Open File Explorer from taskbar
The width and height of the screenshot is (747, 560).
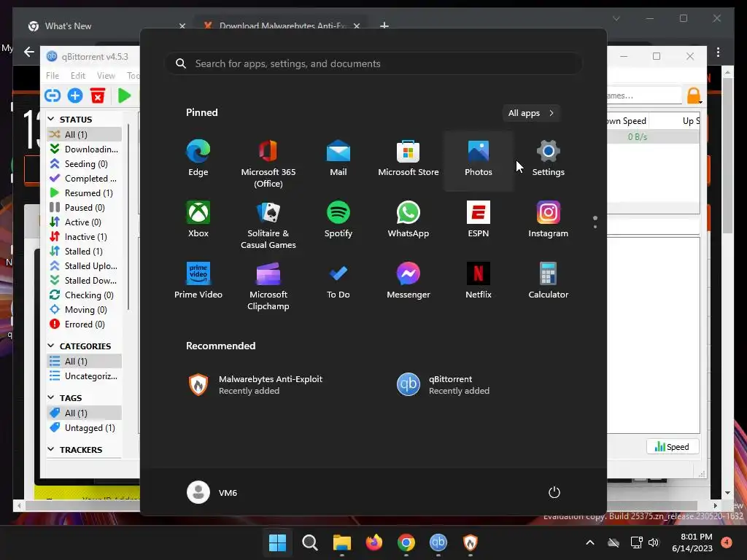pyautogui.click(x=341, y=542)
